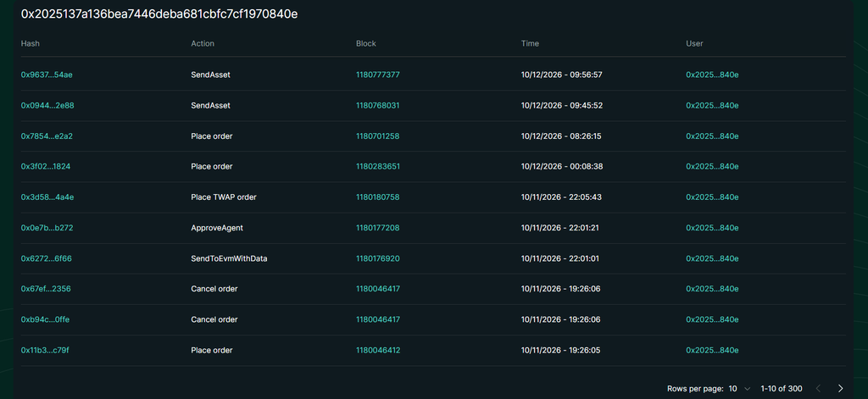868x399 pixels.
Task: Click the ApproveAgent action text
Action: tap(217, 228)
